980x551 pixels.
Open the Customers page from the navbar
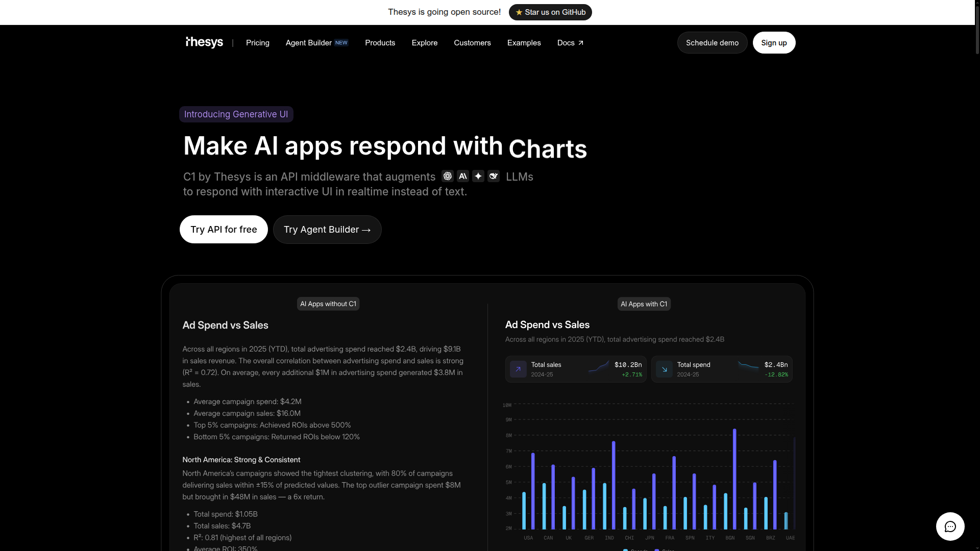[x=472, y=43]
